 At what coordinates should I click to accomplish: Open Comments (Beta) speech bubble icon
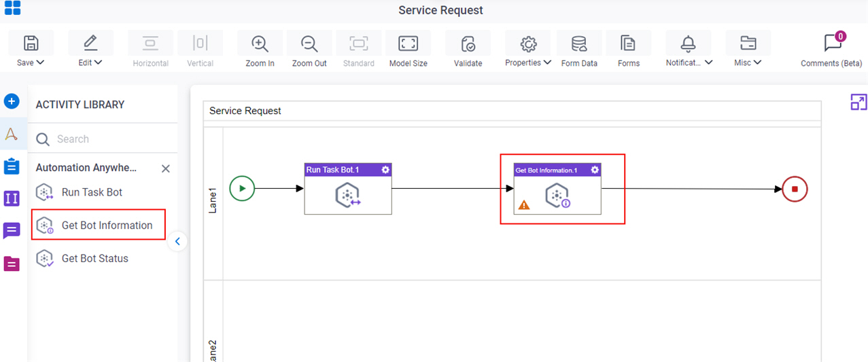click(832, 43)
